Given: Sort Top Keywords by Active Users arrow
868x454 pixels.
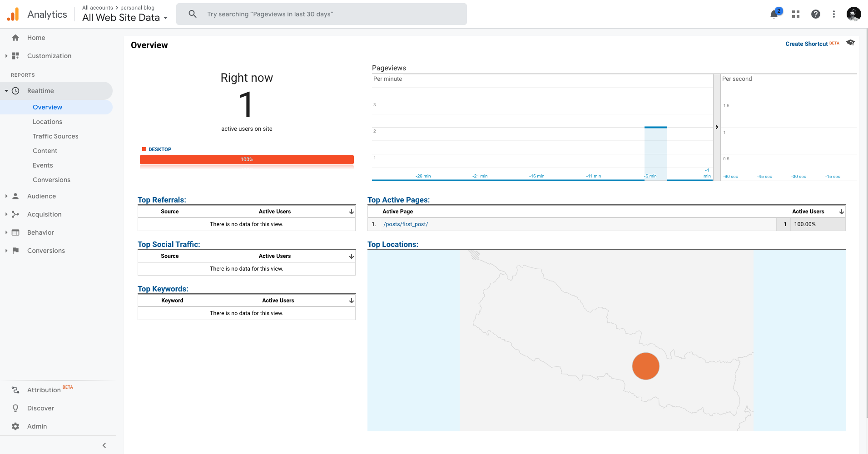Looking at the screenshot, I should [x=352, y=301].
